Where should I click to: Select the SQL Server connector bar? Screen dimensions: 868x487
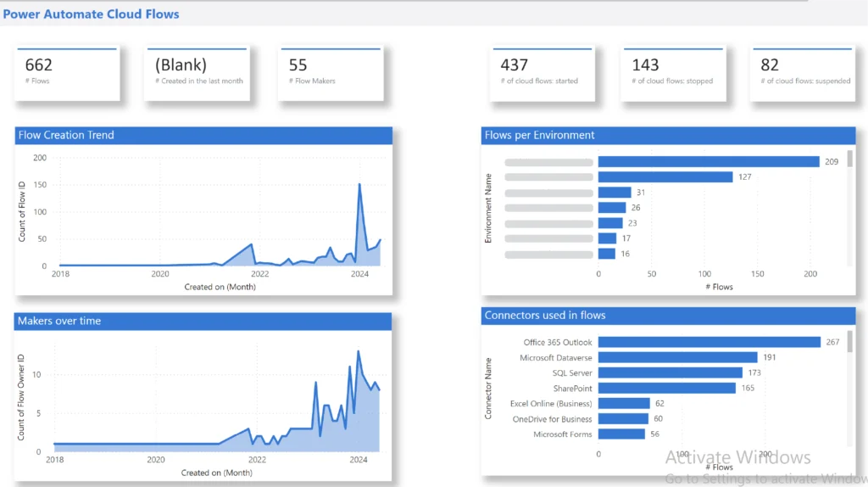pyautogui.click(x=670, y=372)
